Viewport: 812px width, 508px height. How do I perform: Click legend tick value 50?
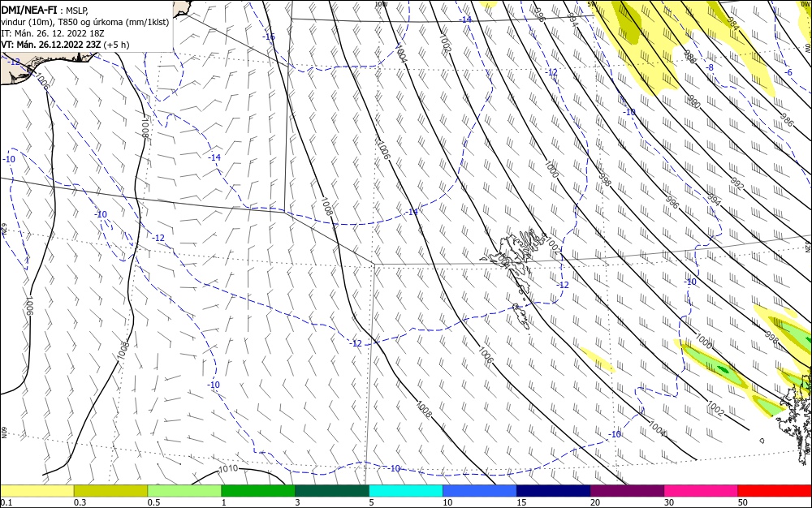pyautogui.click(x=743, y=502)
